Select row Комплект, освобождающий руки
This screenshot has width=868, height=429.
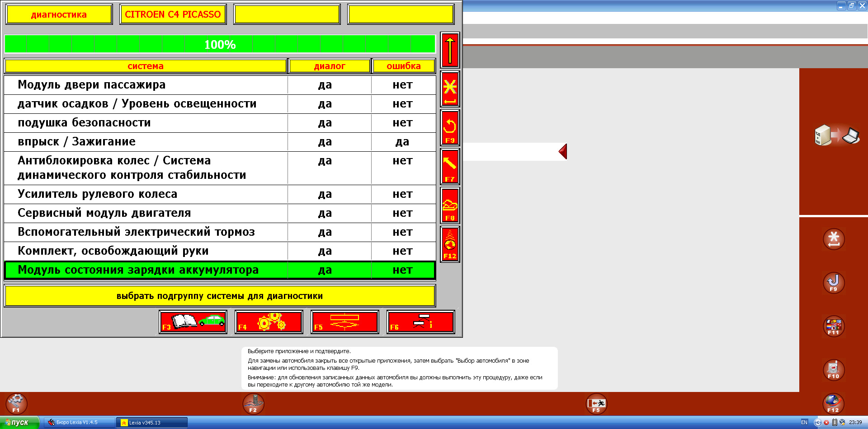point(220,251)
